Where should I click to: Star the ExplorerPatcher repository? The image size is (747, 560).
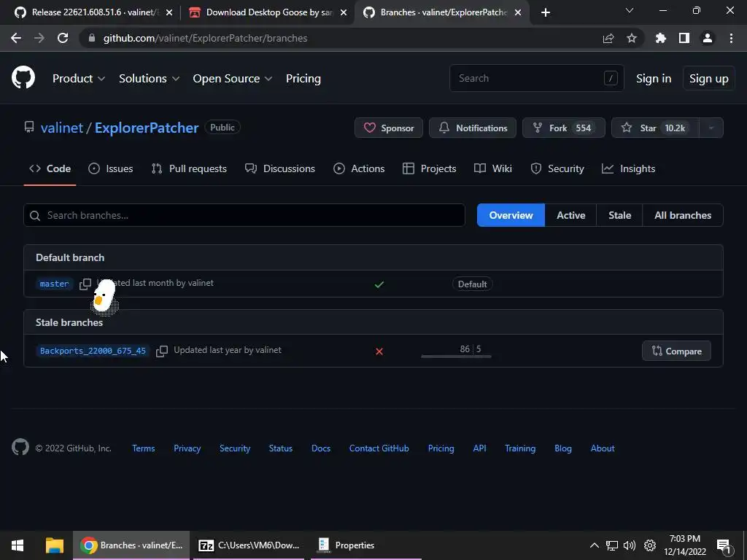656,128
